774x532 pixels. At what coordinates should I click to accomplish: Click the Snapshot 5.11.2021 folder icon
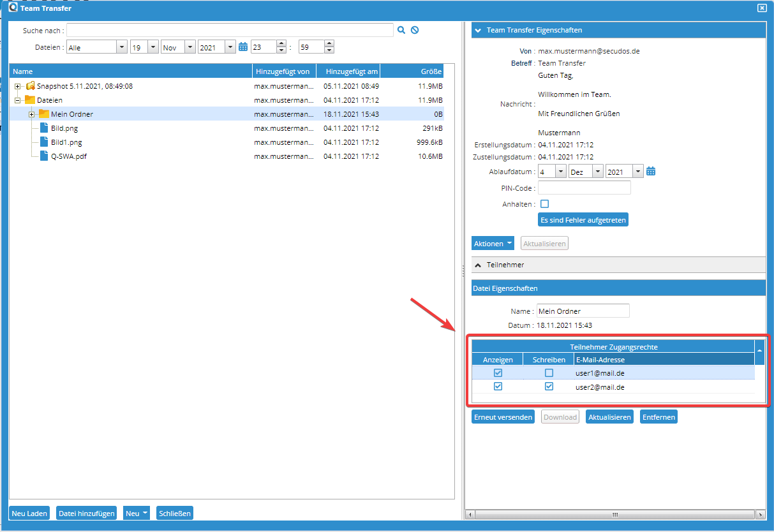[x=30, y=86]
